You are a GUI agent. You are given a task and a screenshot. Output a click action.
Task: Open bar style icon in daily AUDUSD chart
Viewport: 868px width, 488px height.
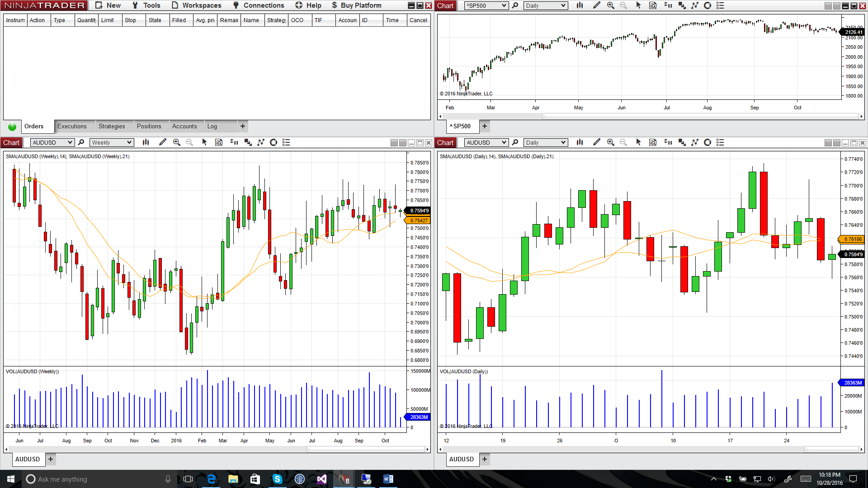pyautogui.click(x=580, y=142)
